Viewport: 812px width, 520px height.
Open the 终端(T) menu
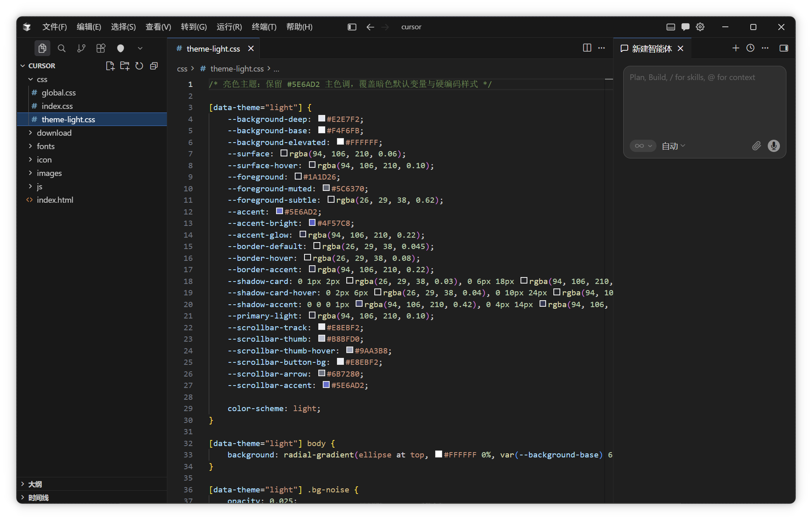point(264,27)
